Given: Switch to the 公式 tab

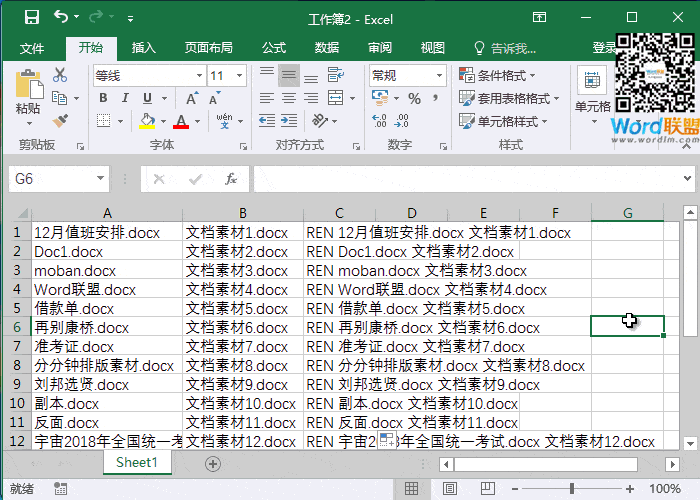Looking at the screenshot, I should tap(274, 48).
